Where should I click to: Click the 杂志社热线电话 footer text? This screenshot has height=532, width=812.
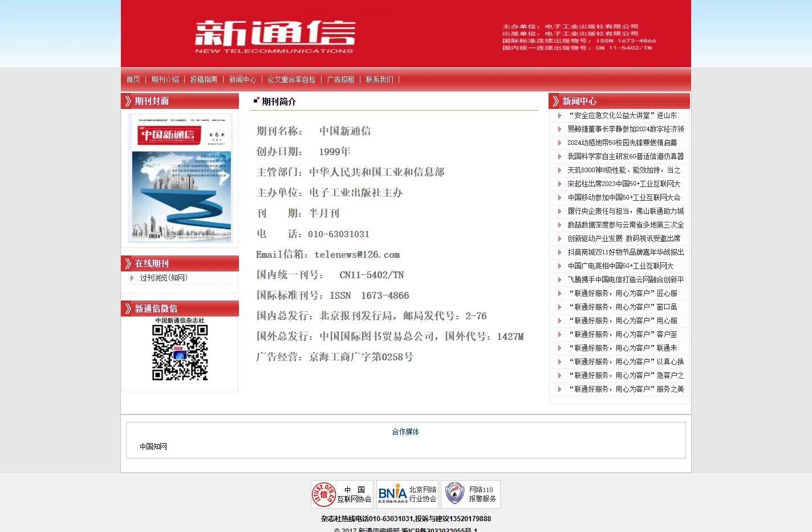point(405,519)
